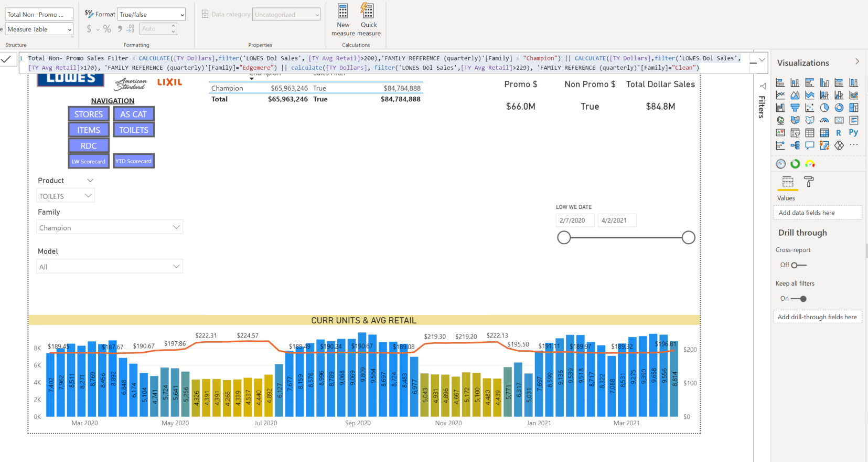Pick the Donut chart visual
This screenshot has width=868, height=462.
pos(839,108)
